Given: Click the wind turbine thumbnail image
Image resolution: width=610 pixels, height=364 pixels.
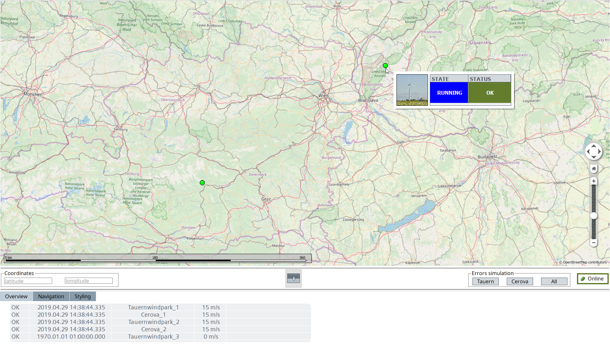Looking at the screenshot, I should coord(412,90).
